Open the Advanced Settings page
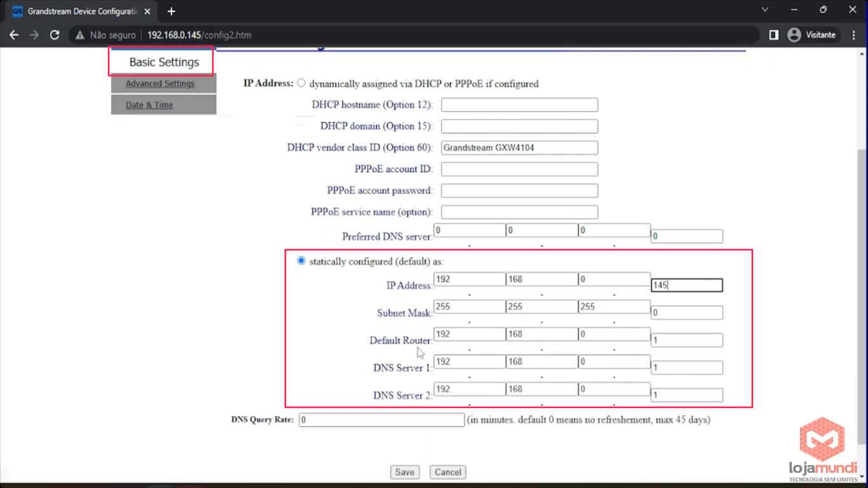 [x=160, y=84]
